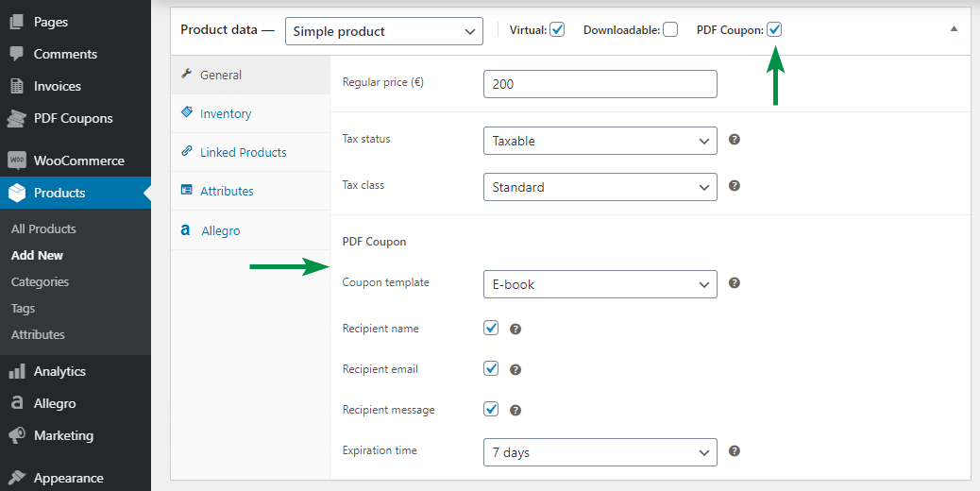The image size is (980, 491).
Task: Switch to the Inventory tab
Action: point(226,113)
